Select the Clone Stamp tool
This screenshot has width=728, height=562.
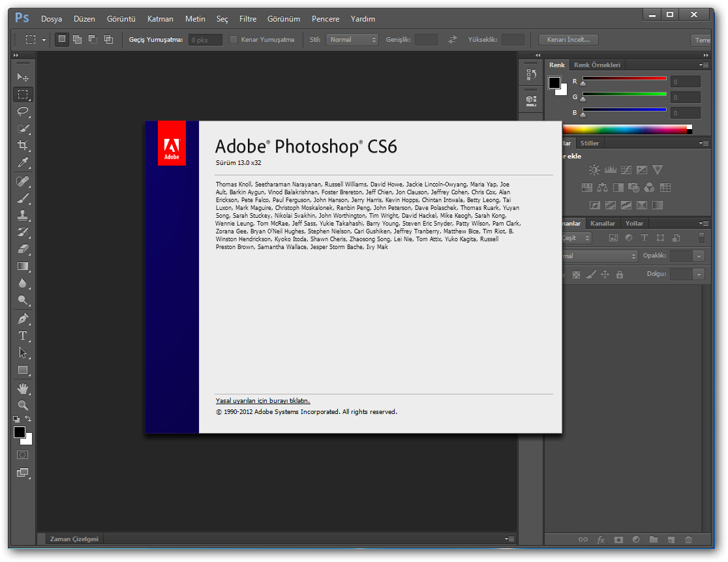pos(23,215)
